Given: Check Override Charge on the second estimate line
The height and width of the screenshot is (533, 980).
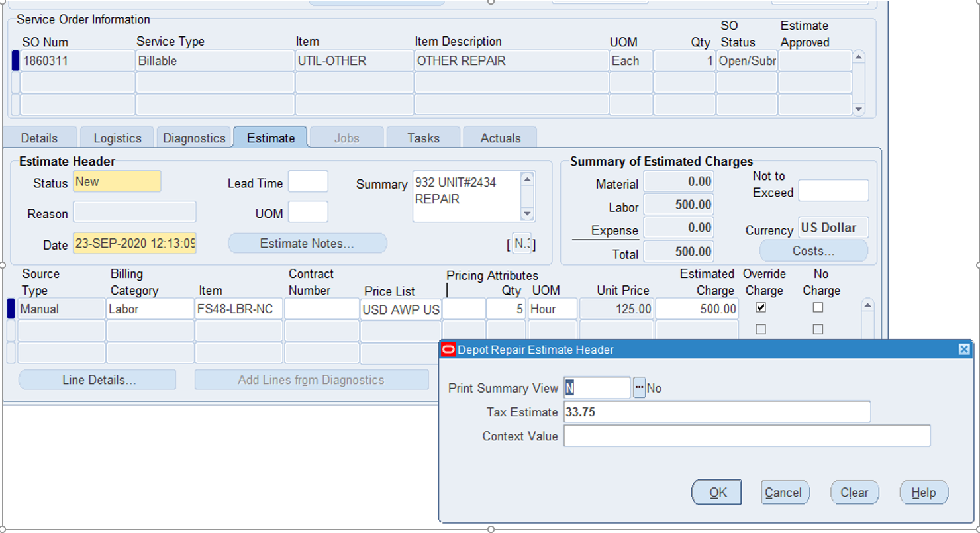Looking at the screenshot, I should click(x=760, y=328).
